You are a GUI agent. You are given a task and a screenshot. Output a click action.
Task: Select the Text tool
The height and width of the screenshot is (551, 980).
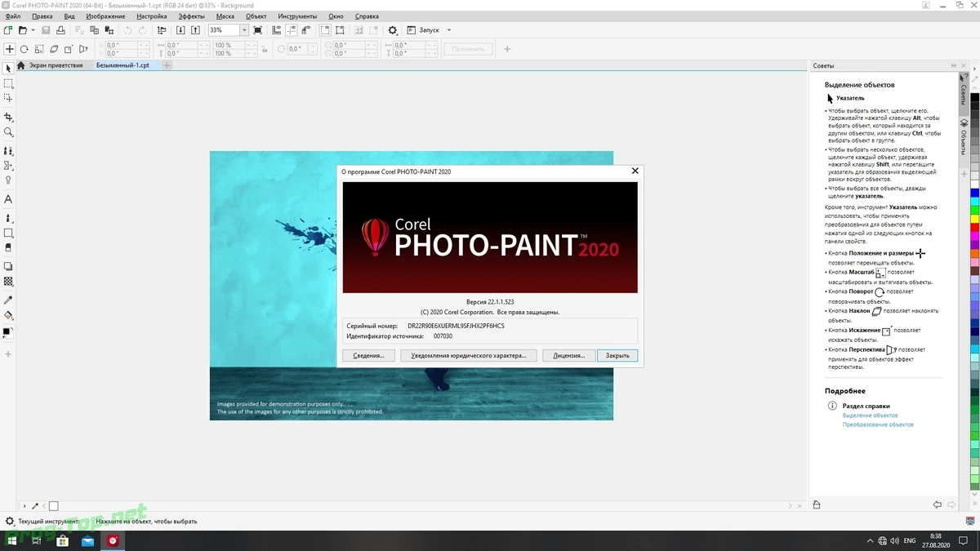coord(8,199)
